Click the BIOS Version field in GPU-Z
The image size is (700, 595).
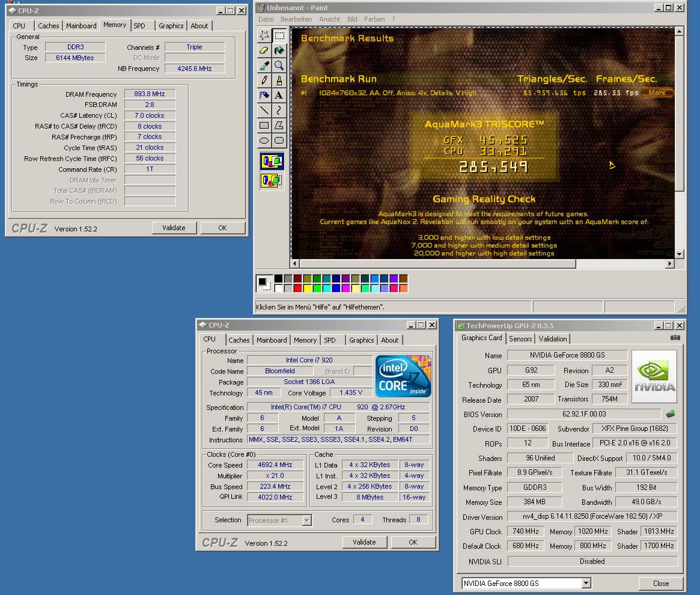pyautogui.click(x=584, y=414)
